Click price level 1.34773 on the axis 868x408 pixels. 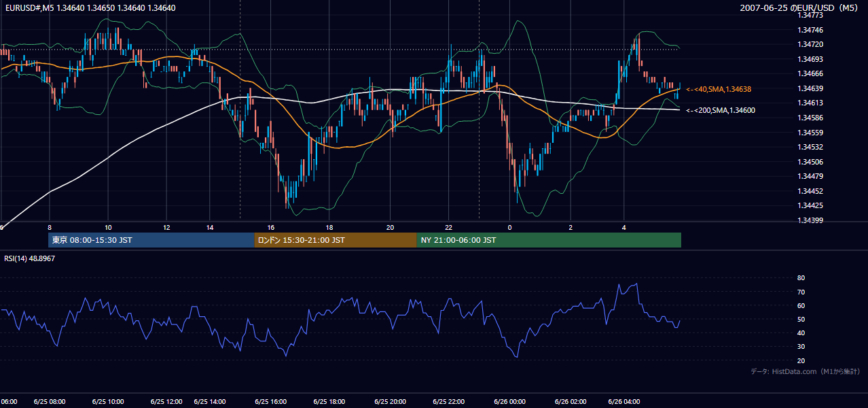tap(811, 15)
